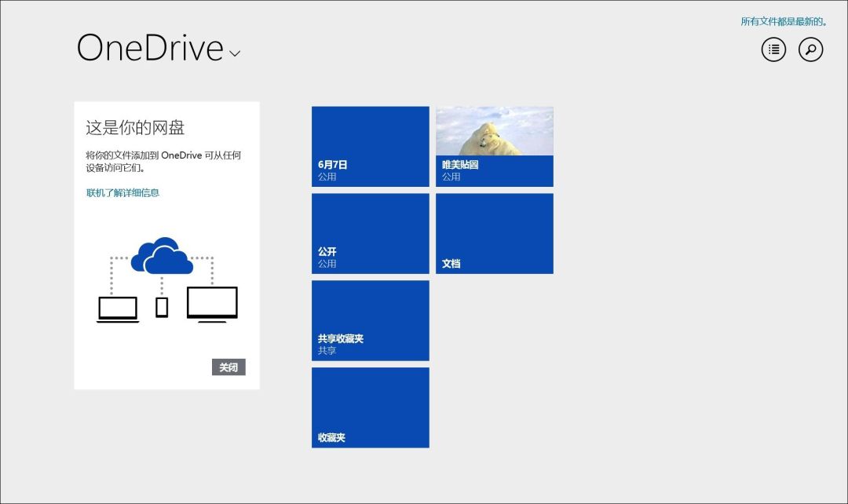The height and width of the screenshot is (504, 848).
Task: Click the 所有文件都是最新的 status text
Action: click(784, 22)
